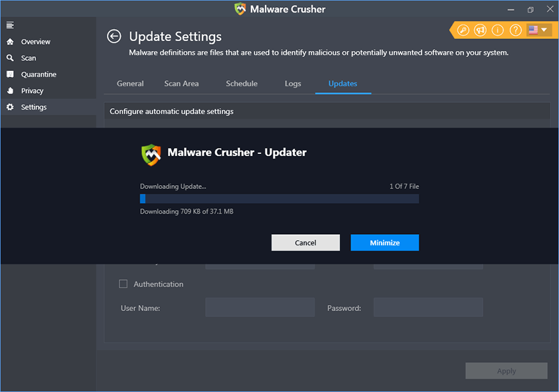This screenshot has width=559, height=392.
Task: Collapse the sidebar using hamburger menu icon
Action: point(10,25)
